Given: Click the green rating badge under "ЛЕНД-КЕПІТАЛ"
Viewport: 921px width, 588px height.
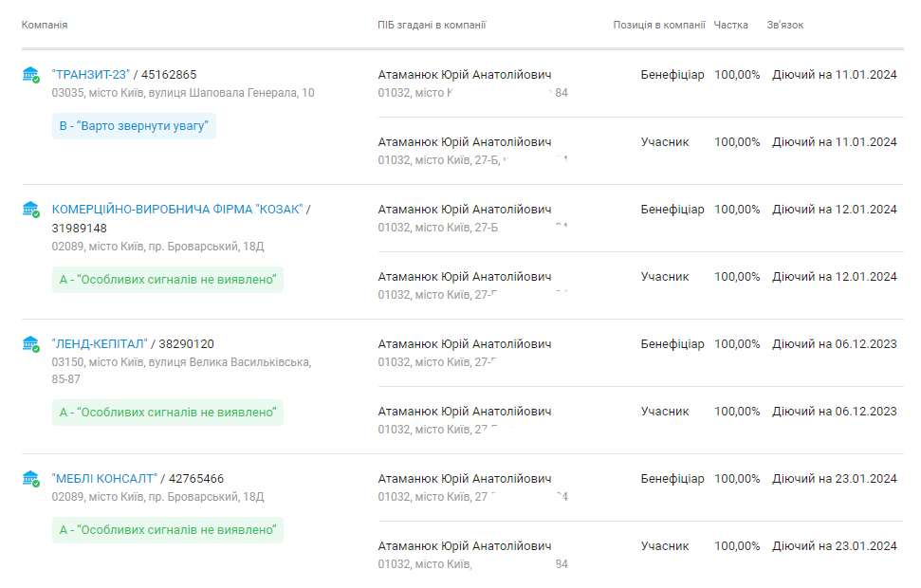Looking at the screenshot, I should pos(167,413).
